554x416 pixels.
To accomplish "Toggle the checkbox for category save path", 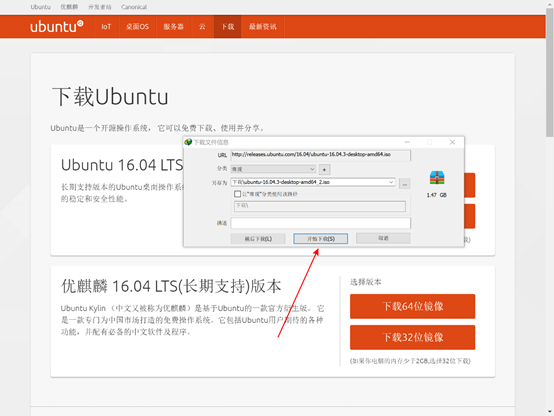I will [x=237, y=194].
